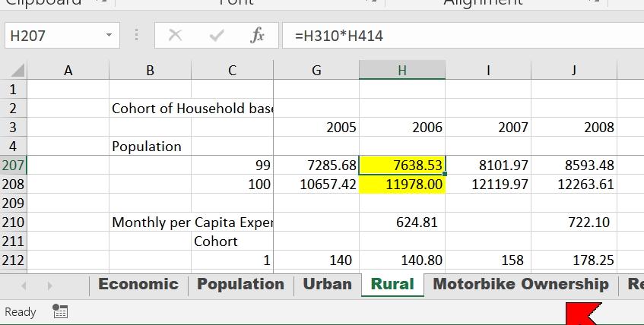The height and width of the screenshot is (325, 644).
Task: Select row 4 header
Action: (x=13, y=146)
